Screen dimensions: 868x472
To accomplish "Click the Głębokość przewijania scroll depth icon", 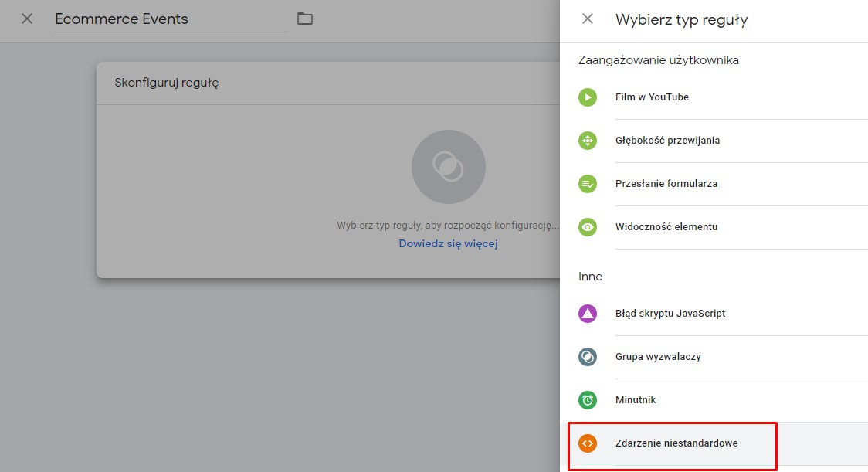I will click(x=588, y=141).
